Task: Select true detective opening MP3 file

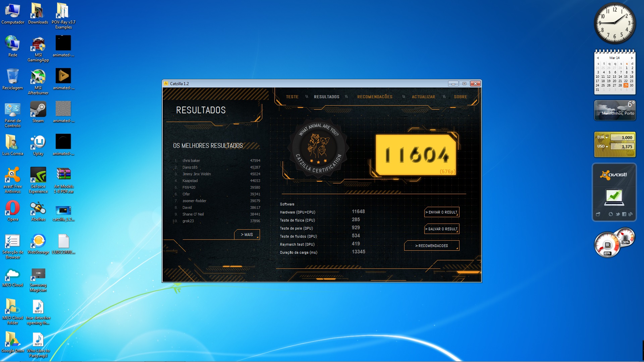Action: pos(38,312)
